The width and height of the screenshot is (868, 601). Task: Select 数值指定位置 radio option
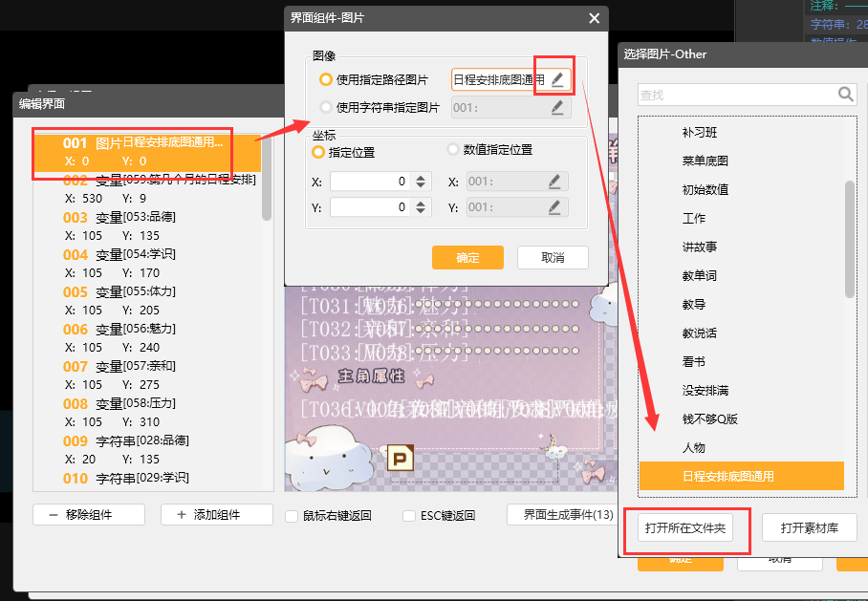point(453,149)
